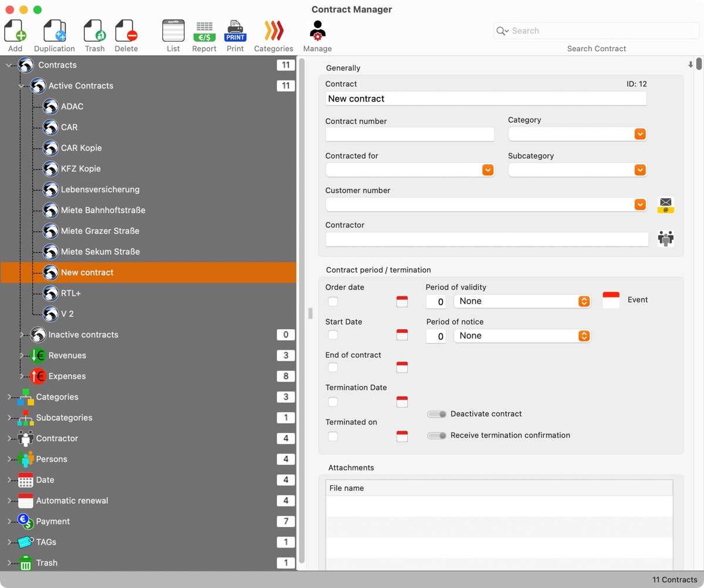The width and height of the screenshot is (704, 588).
Task: Open the Termination Date calendar icon
Action: tap(402, 402)
